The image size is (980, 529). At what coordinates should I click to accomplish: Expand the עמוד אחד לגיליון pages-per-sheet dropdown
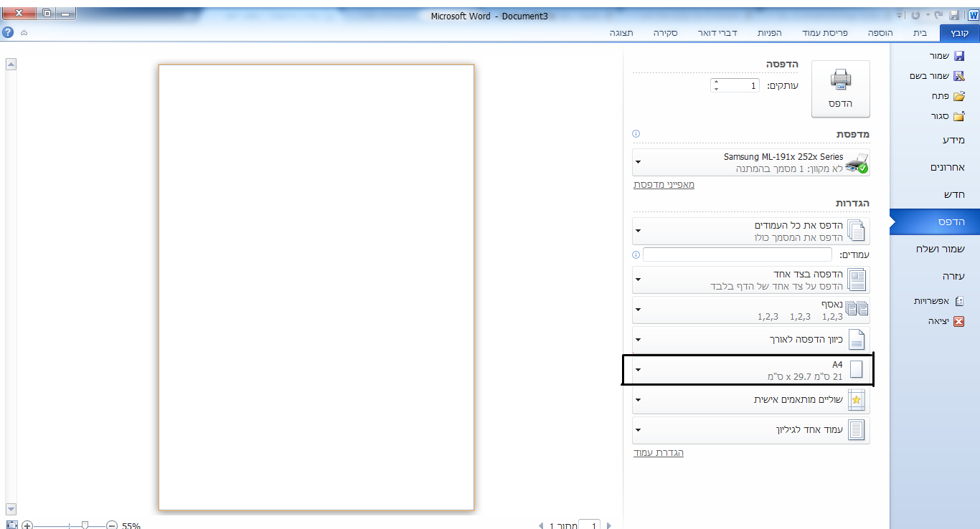point(751,429)
